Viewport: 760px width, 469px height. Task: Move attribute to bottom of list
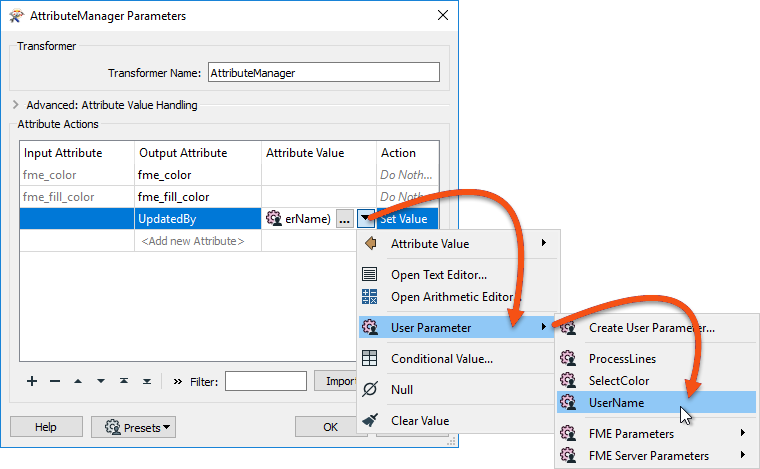coord(147,381)
